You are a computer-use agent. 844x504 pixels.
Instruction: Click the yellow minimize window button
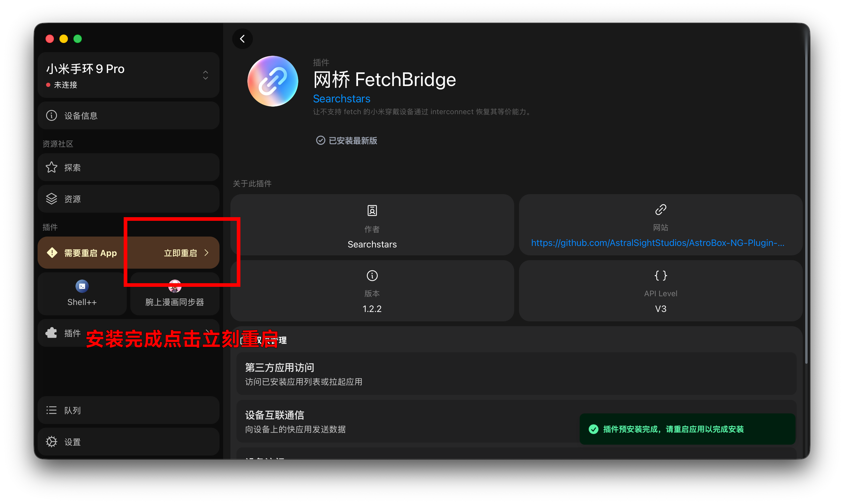(x=64, y=39)
